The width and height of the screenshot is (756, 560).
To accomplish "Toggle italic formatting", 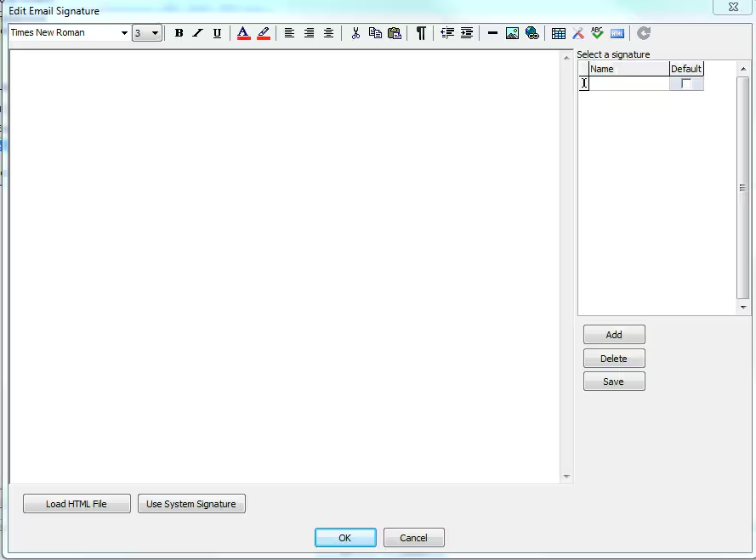I will (x=197, y=33).
